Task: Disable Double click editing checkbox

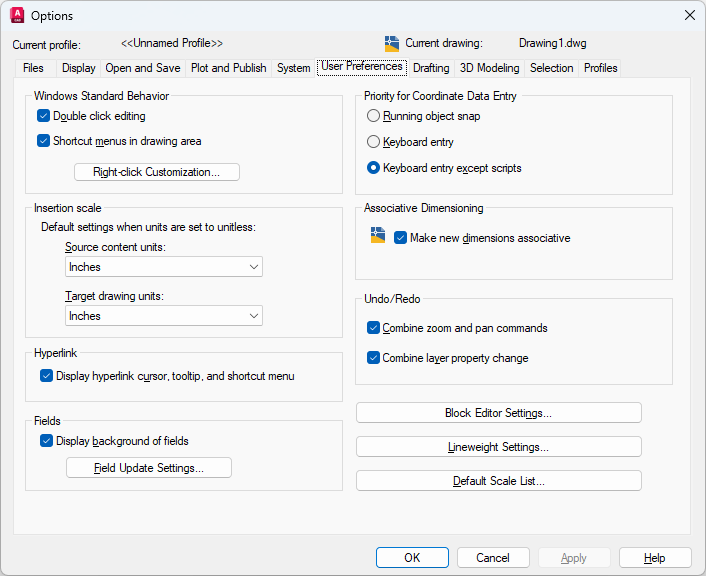Action: click(x=44, y=116)
